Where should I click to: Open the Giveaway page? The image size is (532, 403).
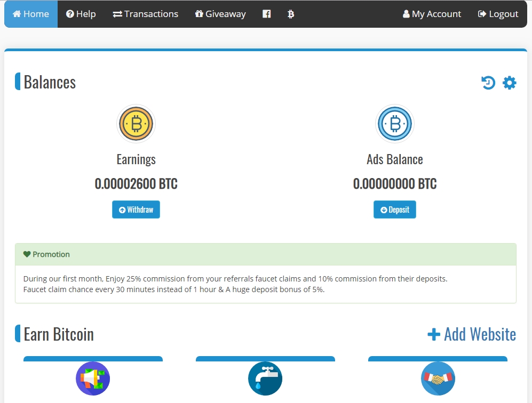click(x=220, y=14)
